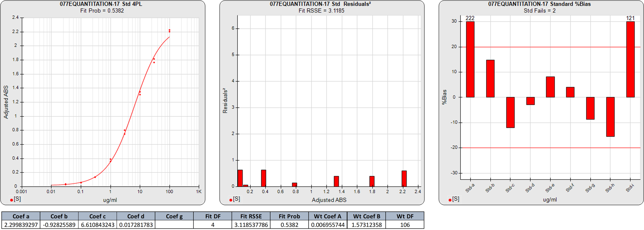Click the 'Std-i' axis label
This screenshot has height=230, width=644.
coord(630,188)
